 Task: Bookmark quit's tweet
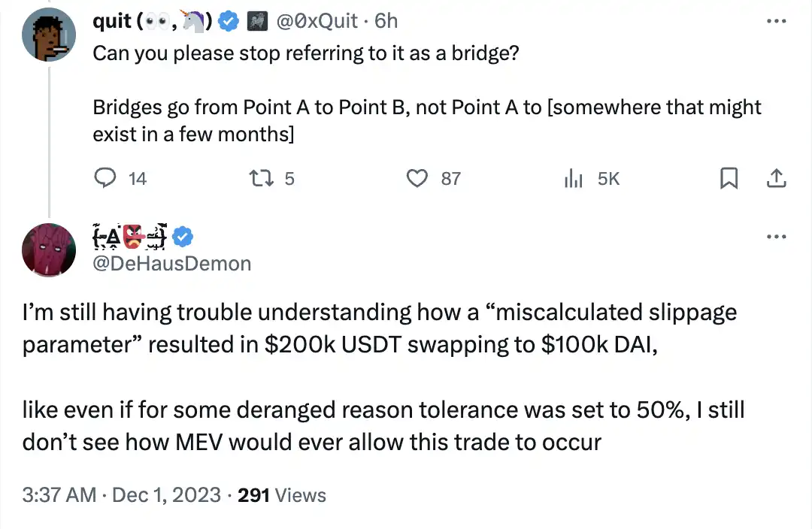728,178
